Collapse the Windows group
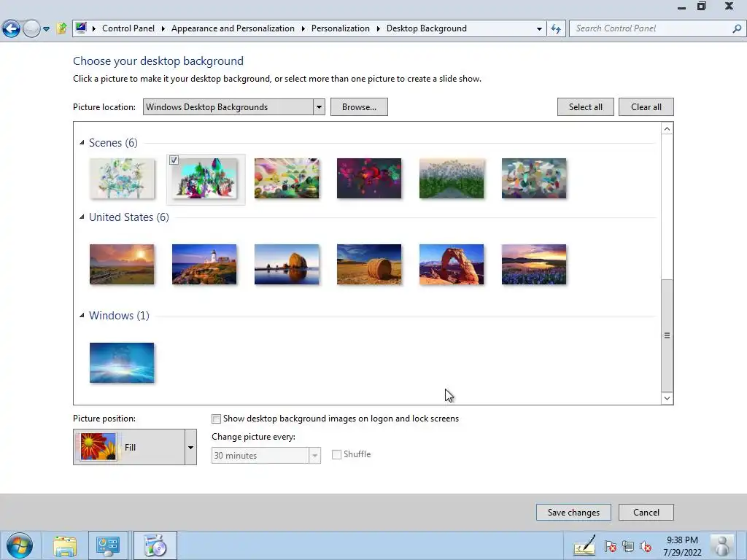The image size is (747, 560). point(82,315)
